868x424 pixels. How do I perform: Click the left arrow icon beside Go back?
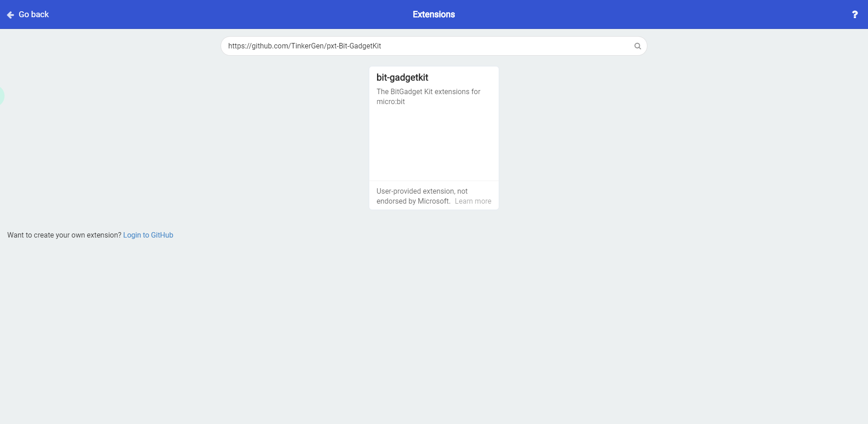tap(10, 15)
